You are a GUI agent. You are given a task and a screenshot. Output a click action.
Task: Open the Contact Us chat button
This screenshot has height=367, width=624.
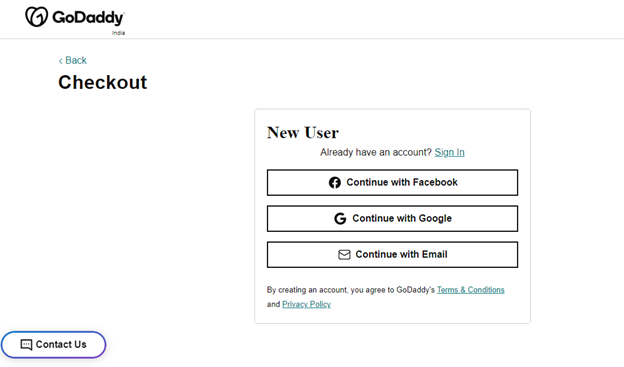53,345
